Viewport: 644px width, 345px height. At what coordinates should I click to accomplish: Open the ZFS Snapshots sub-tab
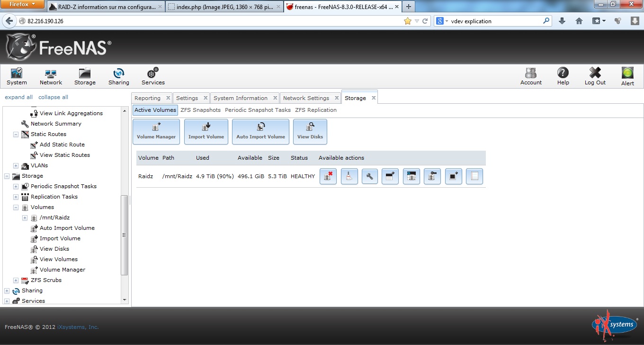[200, 110]
